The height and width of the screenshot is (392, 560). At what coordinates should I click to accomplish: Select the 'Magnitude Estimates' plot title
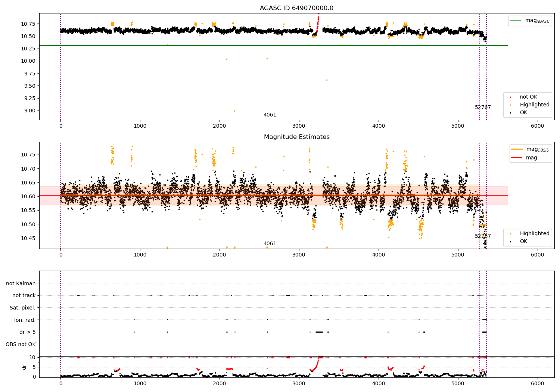[296, 137]
